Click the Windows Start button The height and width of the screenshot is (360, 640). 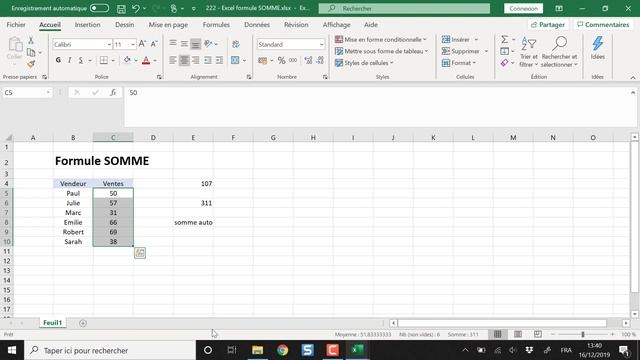coord(12,350)
